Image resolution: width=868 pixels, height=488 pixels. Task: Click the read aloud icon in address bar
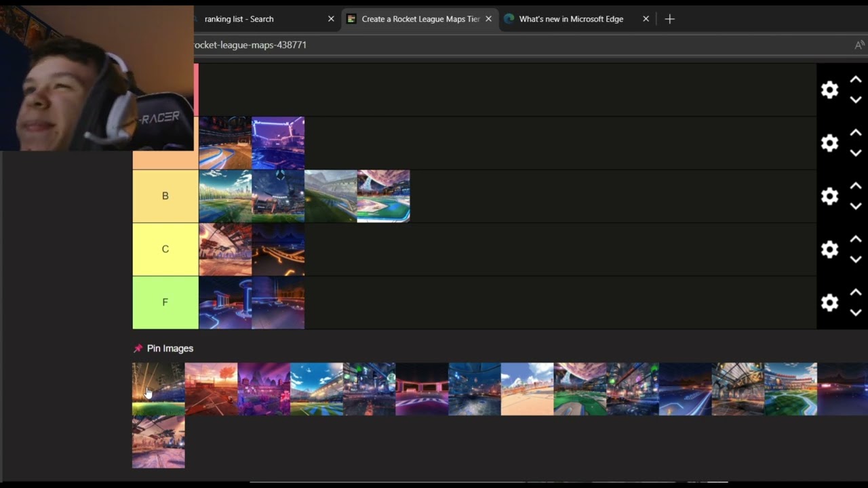click(859, 45)
